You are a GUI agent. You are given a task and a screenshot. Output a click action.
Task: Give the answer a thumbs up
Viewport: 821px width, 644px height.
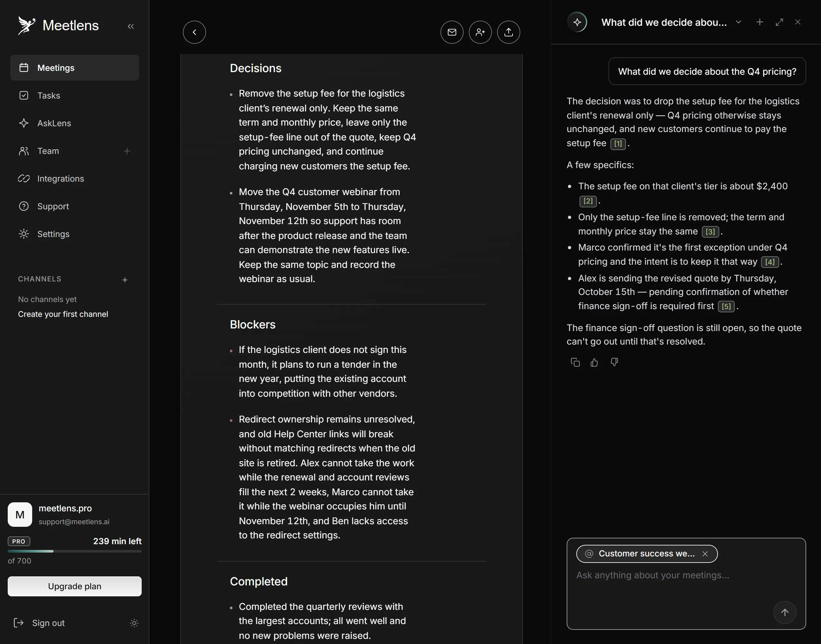tap(594, 362)
